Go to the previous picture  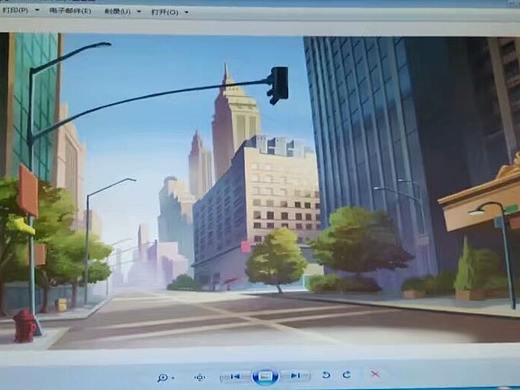click(x=235, y=377)
